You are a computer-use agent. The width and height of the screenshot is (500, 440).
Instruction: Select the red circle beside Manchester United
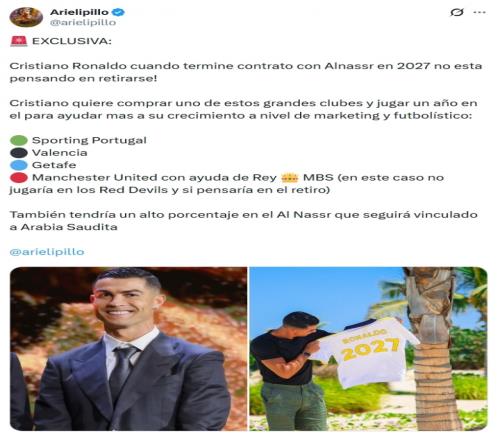pos(19,177)
